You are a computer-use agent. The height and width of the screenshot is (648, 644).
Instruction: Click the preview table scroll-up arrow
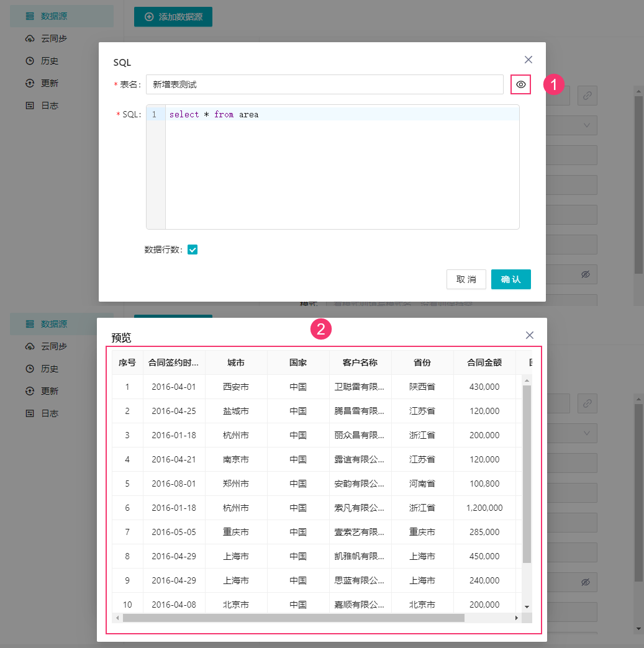527,380
